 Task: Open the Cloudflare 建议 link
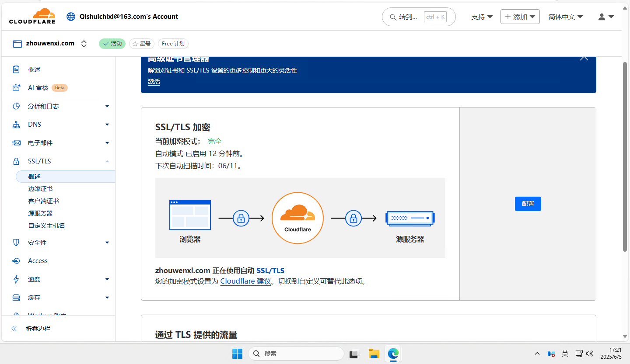(x=246, y=281)
